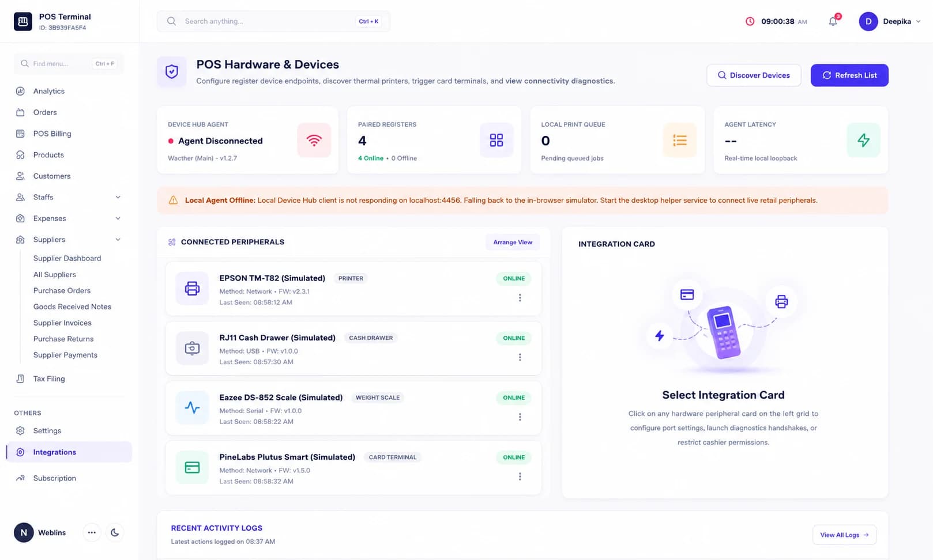
Task: Click the Discover Devices button
Action: coord(754,75)
